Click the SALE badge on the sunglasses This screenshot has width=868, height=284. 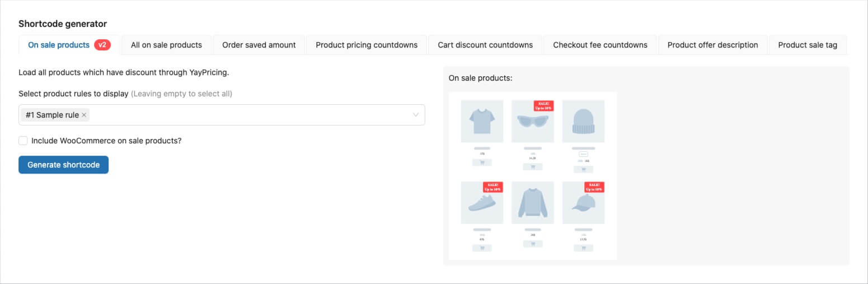(x=543, y=106)
